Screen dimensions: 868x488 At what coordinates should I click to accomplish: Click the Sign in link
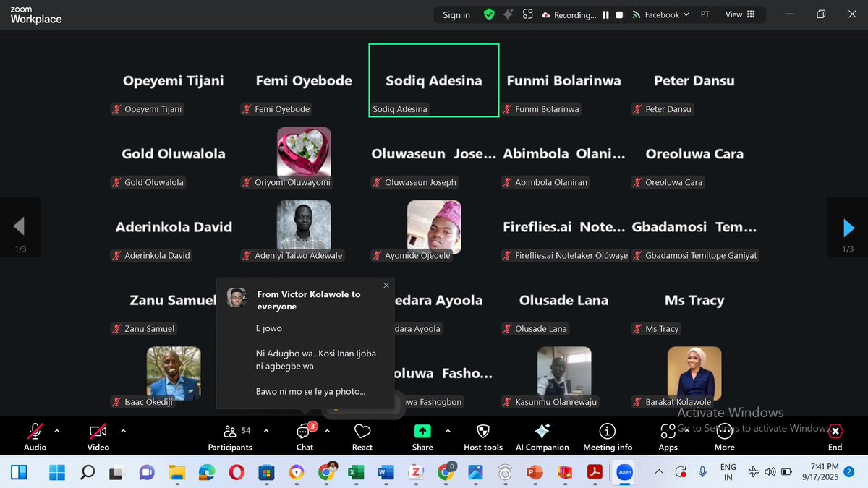coord(456,14)
